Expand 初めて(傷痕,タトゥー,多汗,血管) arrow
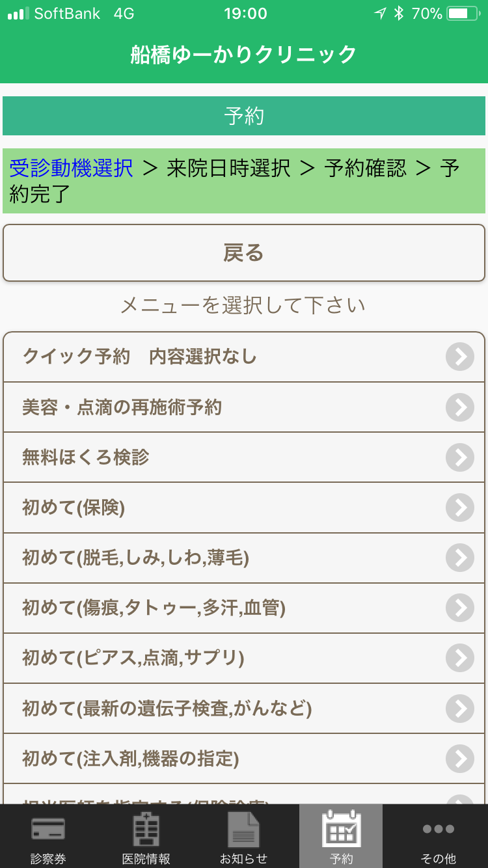Image resolution: width=488 pixels, height=868 pixels. coord(460,608)
